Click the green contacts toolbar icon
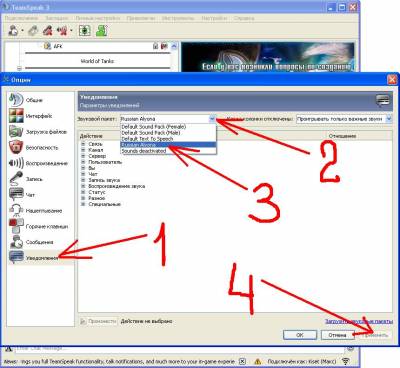Image resolution: width=400 pixels, height=368 pixels. [101, 31]
